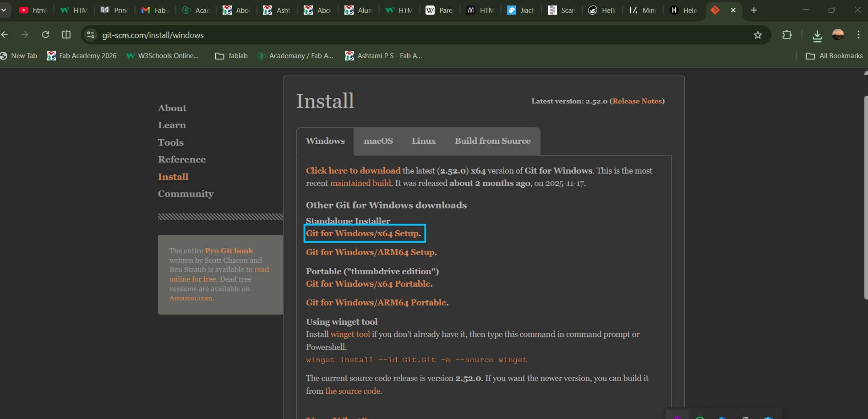Switch to the "Hell" browser tab
Screen dimensions: 868x419
(x=602, y=10)
